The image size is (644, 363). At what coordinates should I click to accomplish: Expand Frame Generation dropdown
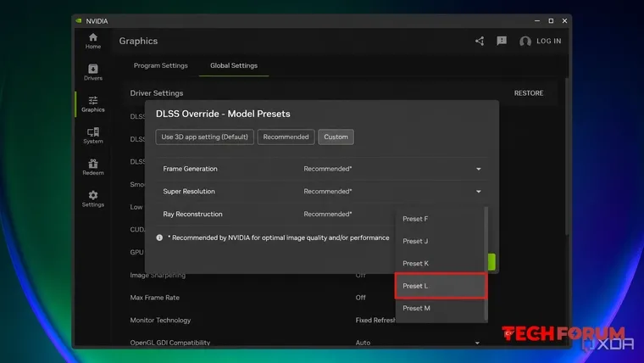point(479,169)
